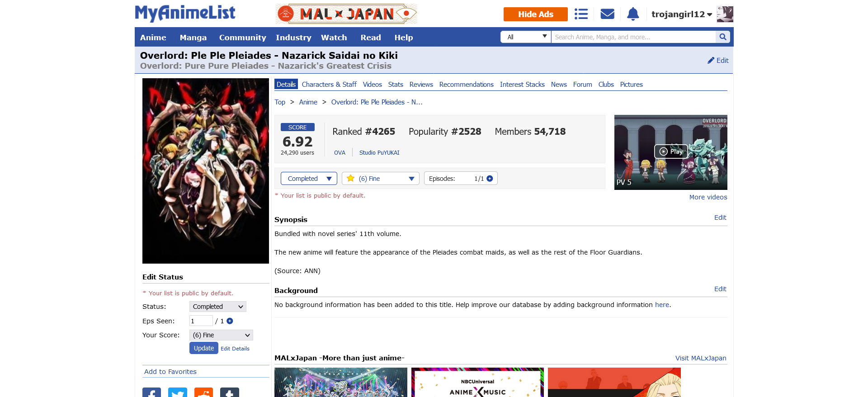The width and height of the screenshot is (868, 397).
Task: Open the list menu icon in header
Action: tap(581, 14)
